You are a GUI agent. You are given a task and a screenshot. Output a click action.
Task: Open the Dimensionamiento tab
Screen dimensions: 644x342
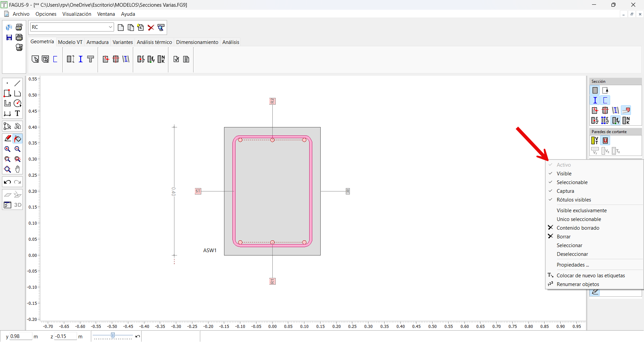point(197,42)
